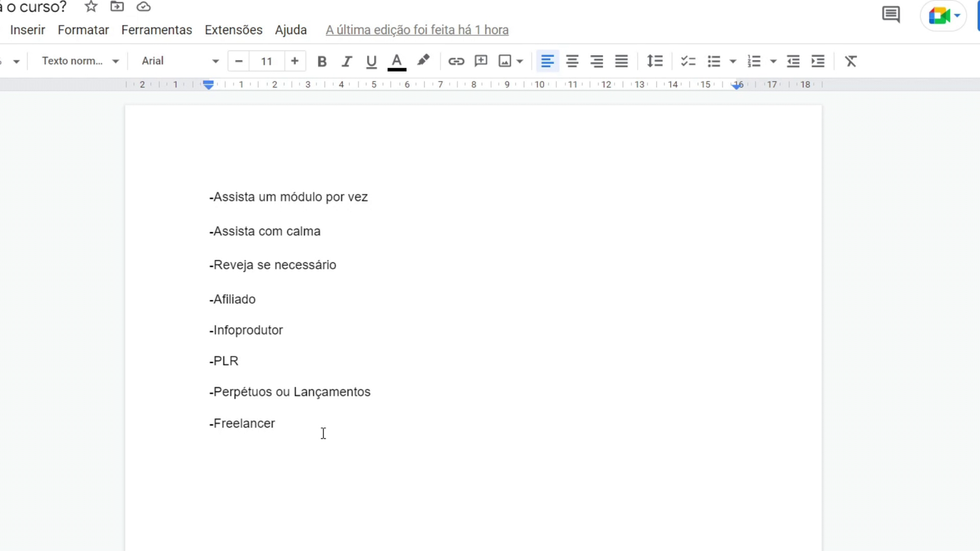Decrease font size
Image resolution: width=980 pixels, height=551 pixels.
(239, 61)
